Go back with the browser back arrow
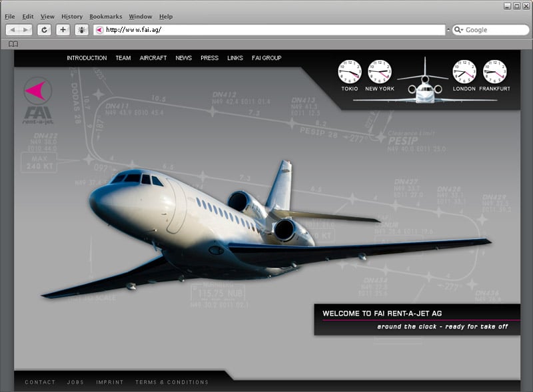 coord(13,30)
